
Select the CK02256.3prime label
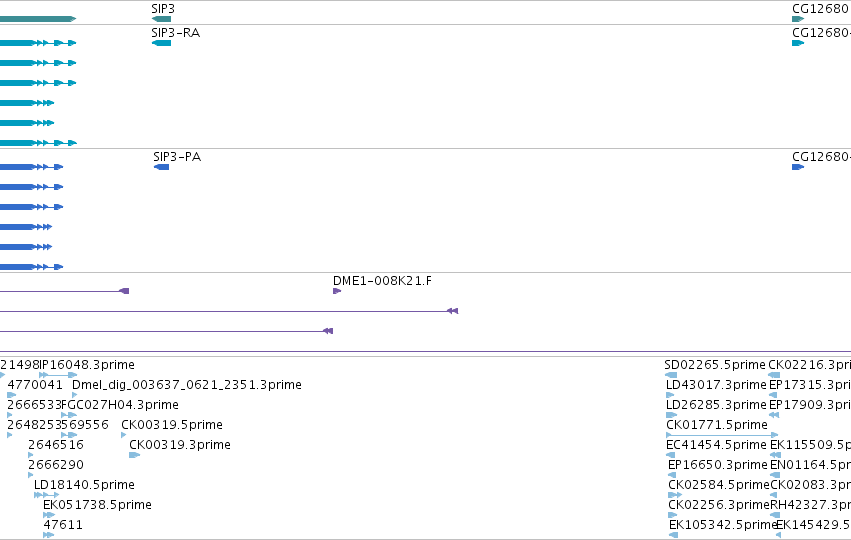[719, 505]
